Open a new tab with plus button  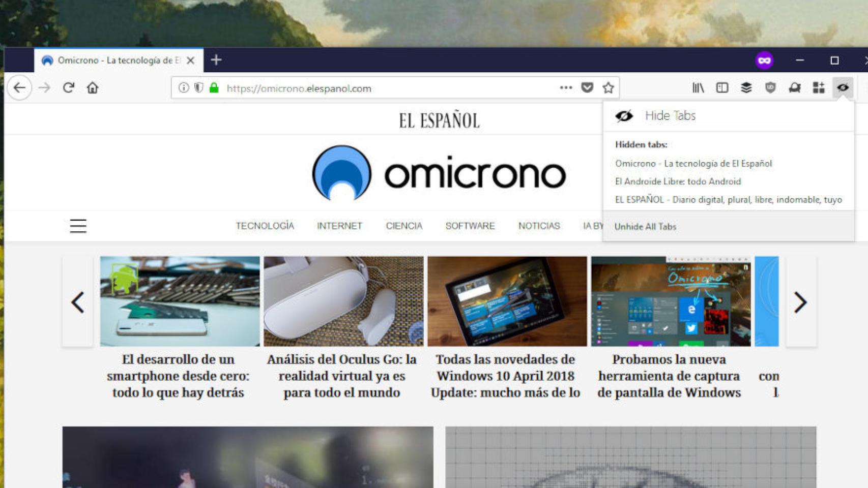(216, 60)
